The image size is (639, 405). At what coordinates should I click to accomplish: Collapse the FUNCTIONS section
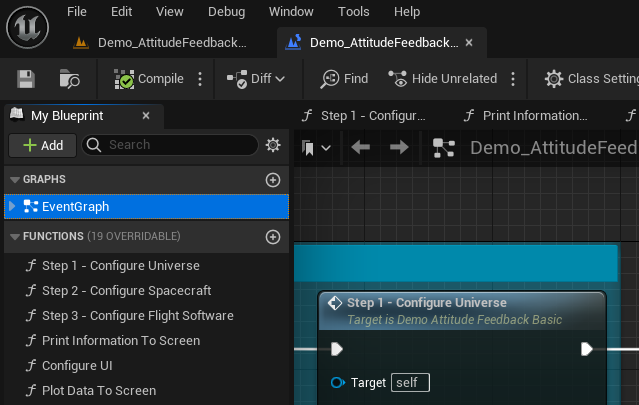15,237
